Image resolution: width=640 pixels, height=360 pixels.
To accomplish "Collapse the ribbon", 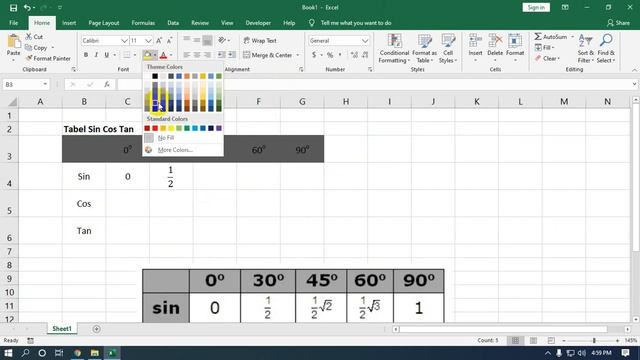I will coord(634,70).
